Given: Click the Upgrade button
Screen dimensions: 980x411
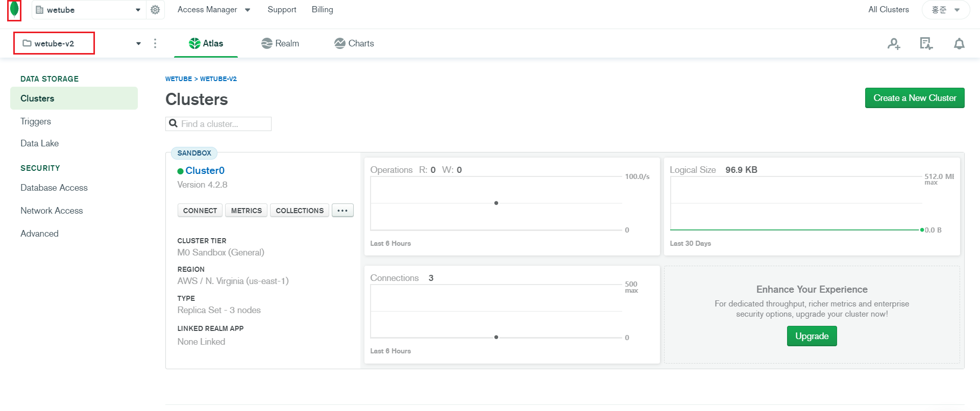Looking at the screenshot, I should (812, 336).
